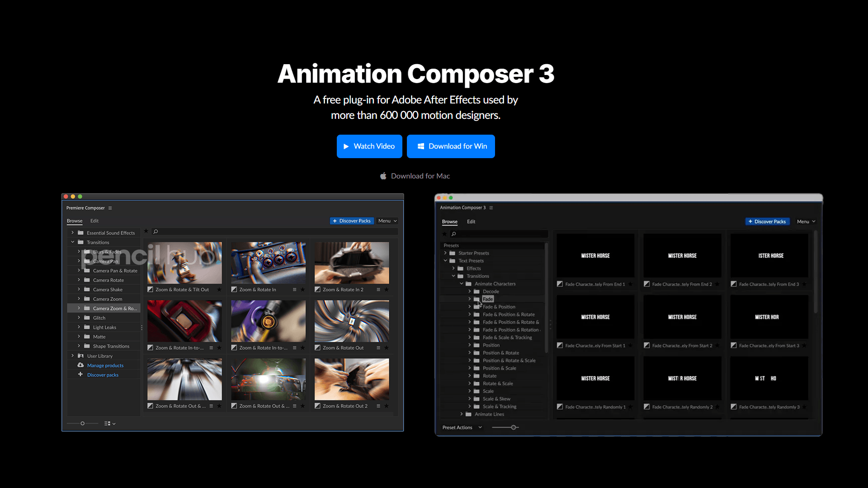Viewport: 868px width, 488px height.
Task: Open Menu dropdown in Premiere Composer panel
Action: pos(387,221)
